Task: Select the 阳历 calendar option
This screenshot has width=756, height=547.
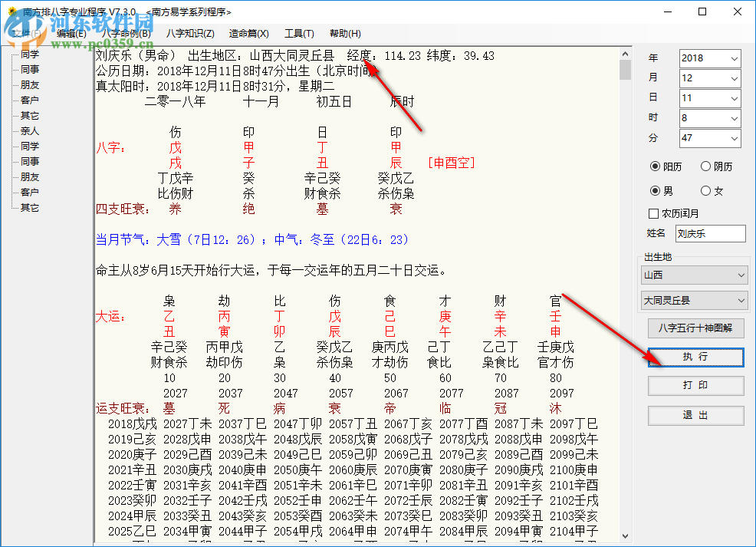Action: click(657, 166)
